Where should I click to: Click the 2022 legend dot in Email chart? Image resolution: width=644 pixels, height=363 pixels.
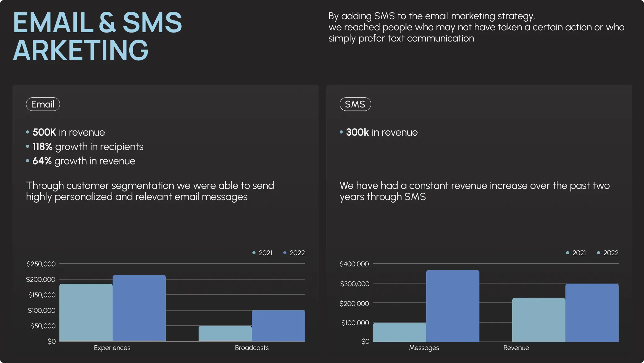[285, 253]
